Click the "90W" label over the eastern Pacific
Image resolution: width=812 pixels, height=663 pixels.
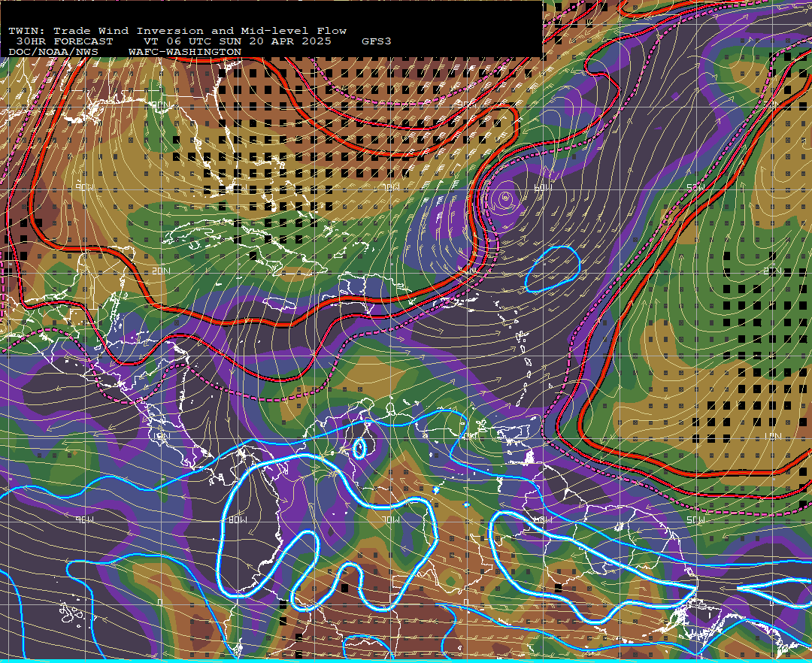pyautogui.click(x=85, y=519)
